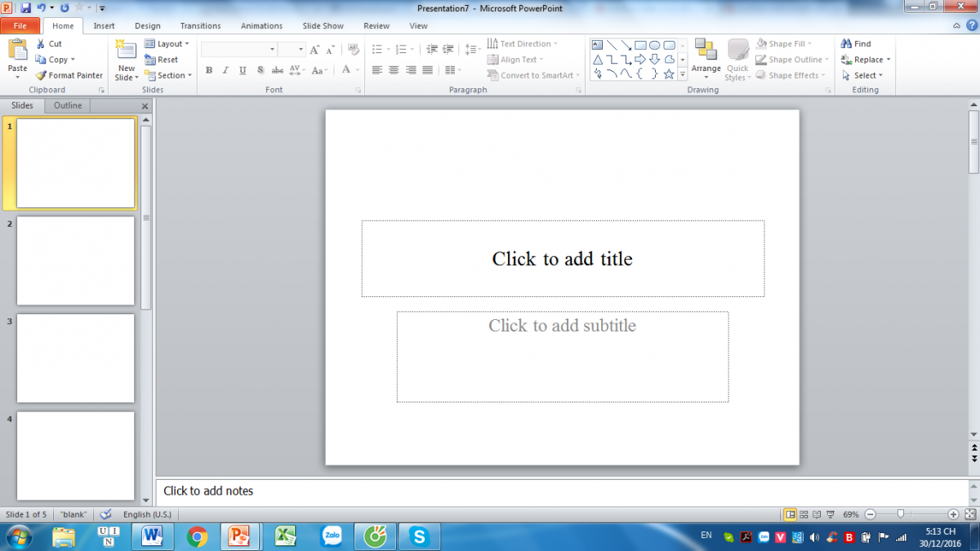Click the Save icon in Quick Access Toolbar
This screenshot has width=980, height=551.
[25, 7]
